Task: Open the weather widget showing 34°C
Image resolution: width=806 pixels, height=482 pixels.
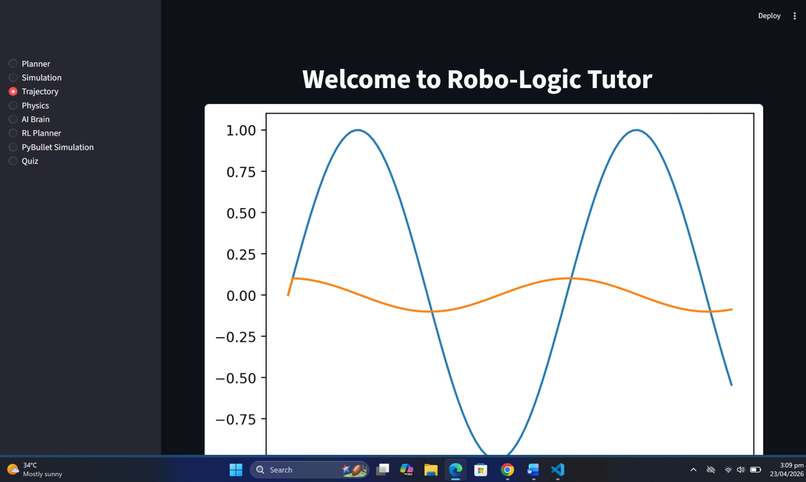Action: 34,470
